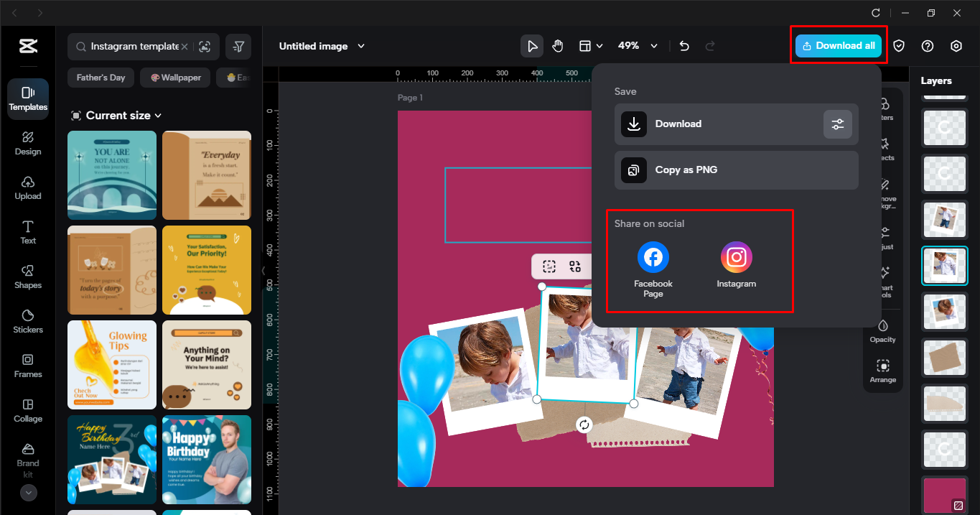This screenshot has width=980, height=515.
Task: Open the Adjust panel
Action: 883,237
